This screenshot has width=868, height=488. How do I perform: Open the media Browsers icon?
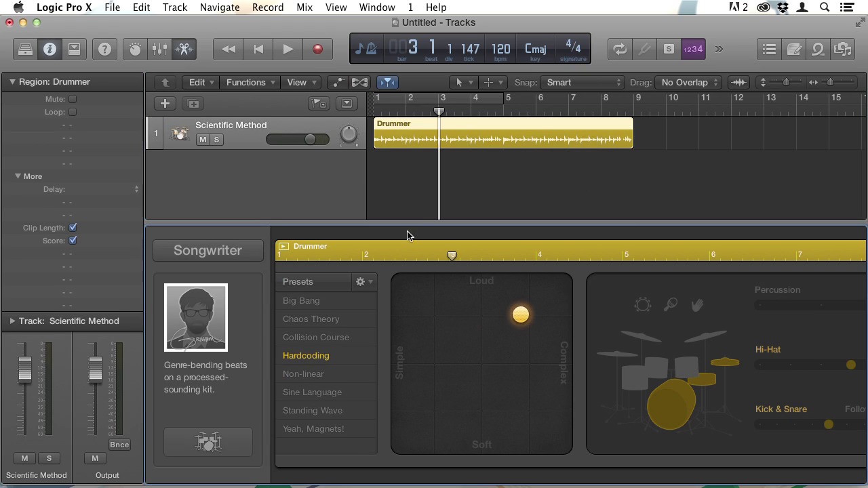click(843, 49)
